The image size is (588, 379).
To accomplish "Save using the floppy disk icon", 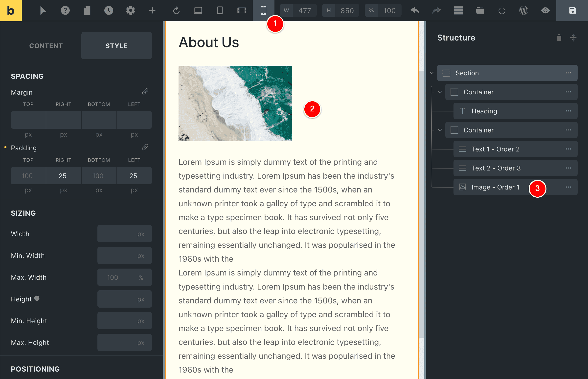I will 572,10.
